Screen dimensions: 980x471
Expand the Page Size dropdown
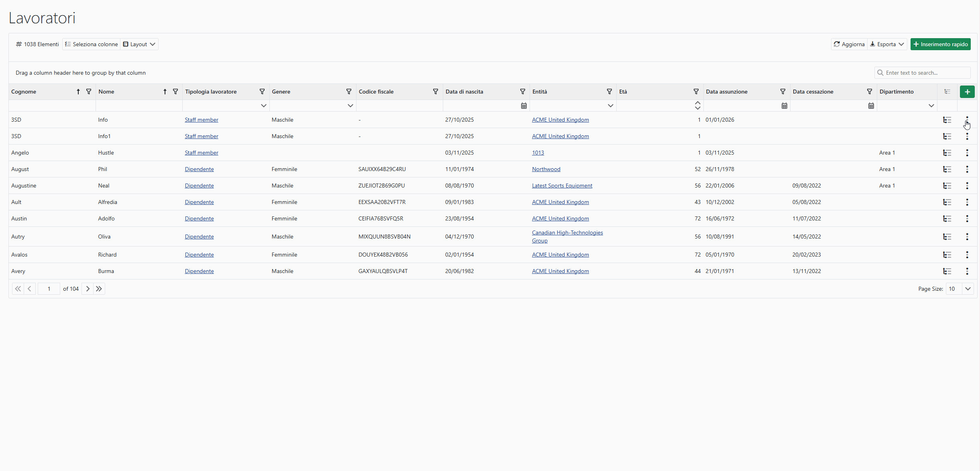[x=968, y=289]
